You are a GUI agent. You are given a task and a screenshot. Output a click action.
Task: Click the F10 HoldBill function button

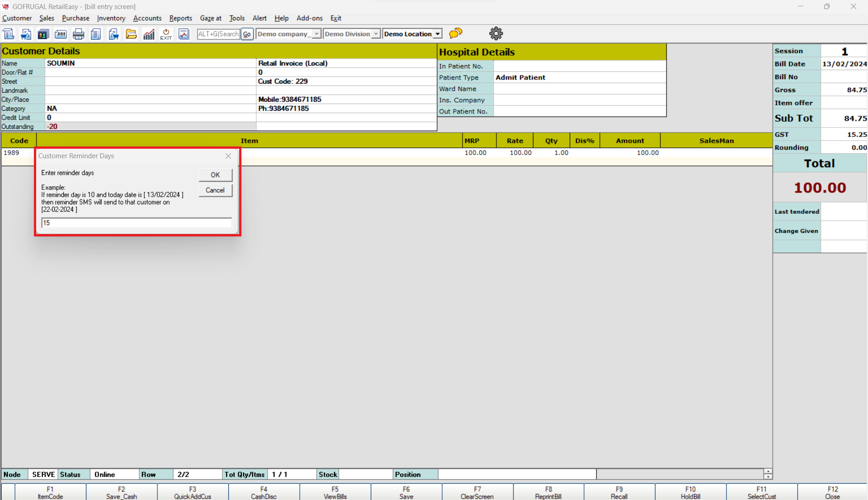pos(690,492)
